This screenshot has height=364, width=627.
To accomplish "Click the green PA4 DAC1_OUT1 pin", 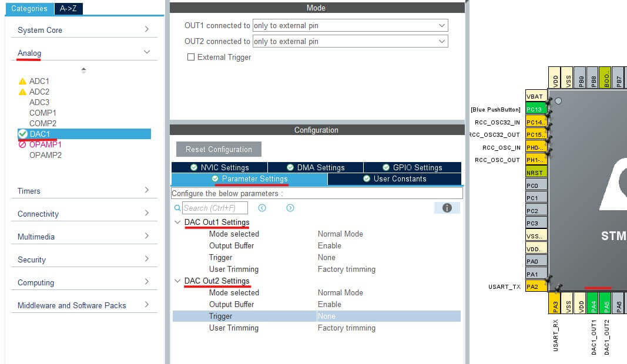I will (594, 305).
